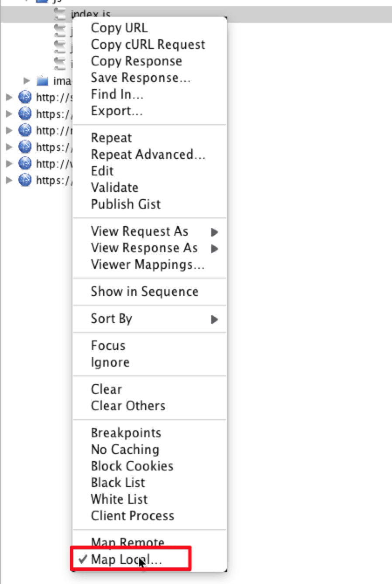Click the images folder icon
This screenshot has height=584, width=392.
42,81
